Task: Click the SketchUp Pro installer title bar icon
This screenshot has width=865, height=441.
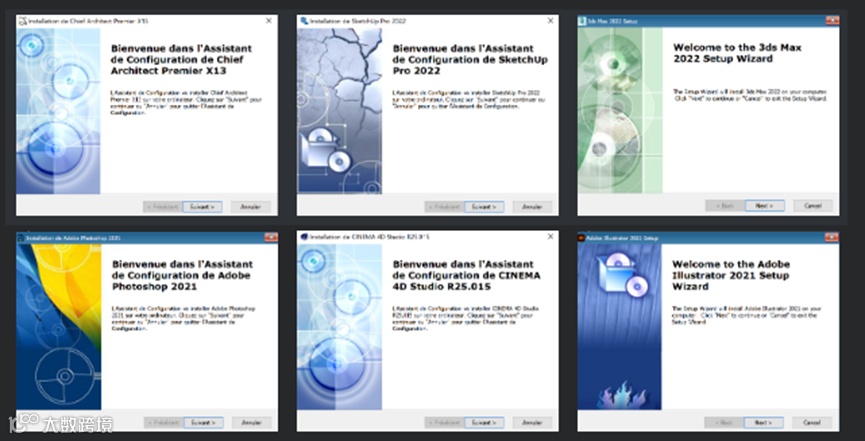Action: (304, 21)
